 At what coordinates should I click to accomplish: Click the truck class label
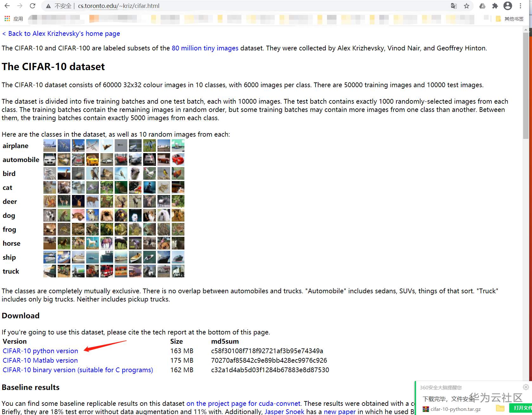[x=11, y=271]
